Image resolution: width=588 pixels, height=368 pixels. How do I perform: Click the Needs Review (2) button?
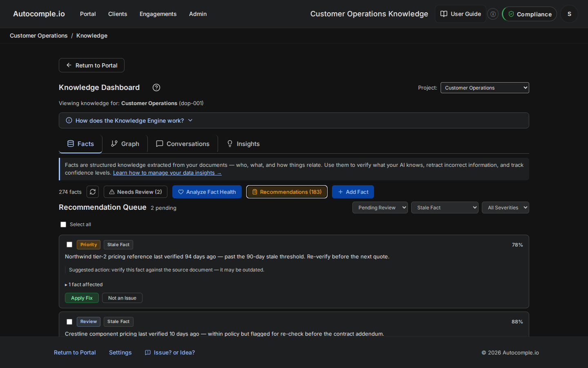[x=135, y=192]
